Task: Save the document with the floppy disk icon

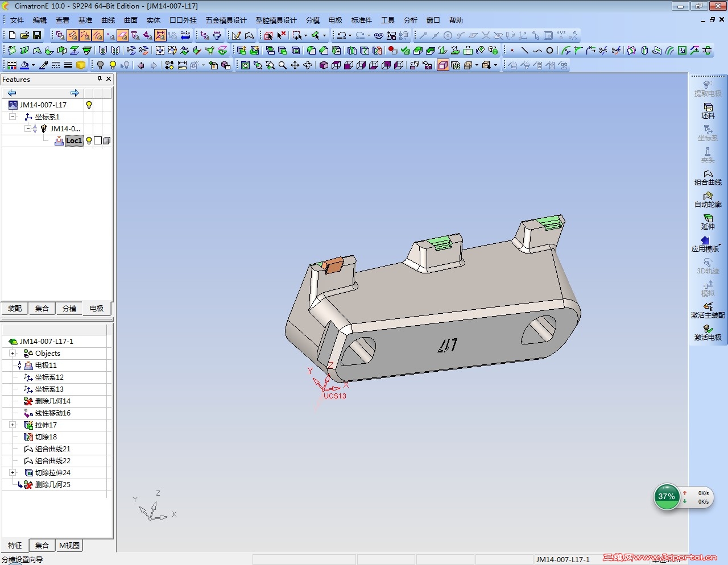Action: pyautogui.click(x=37, y=35)
